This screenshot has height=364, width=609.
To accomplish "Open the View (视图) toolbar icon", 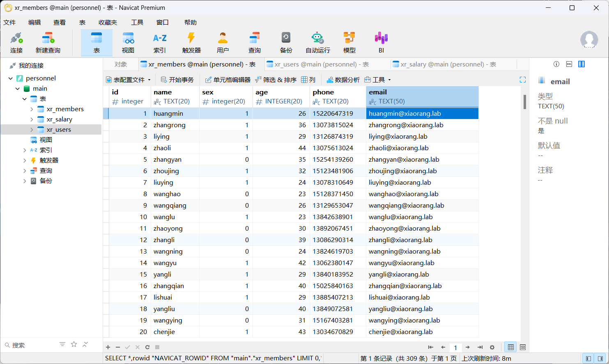I will pos(128,43).
